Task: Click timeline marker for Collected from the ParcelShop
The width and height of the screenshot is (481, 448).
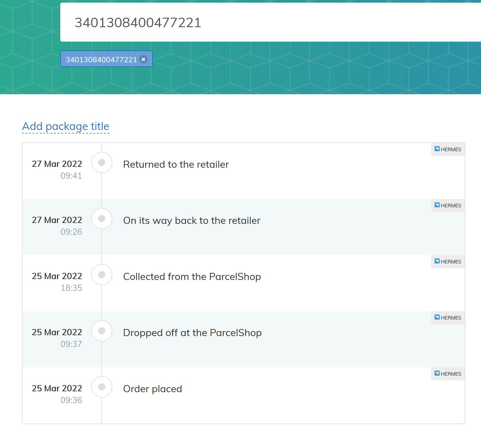Action: (102, 275)
